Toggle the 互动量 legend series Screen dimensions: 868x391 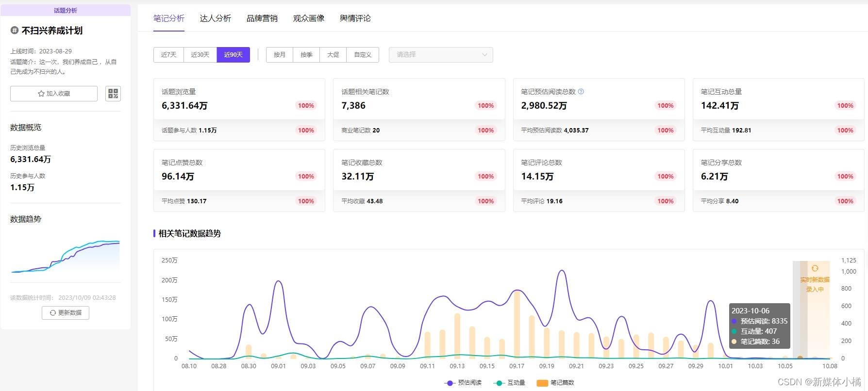(x=509, y=383)
